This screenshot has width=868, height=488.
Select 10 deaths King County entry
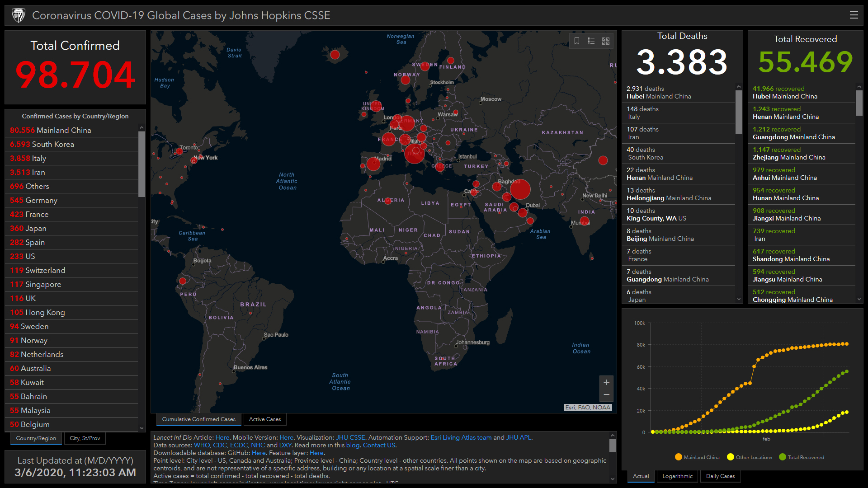click(679, 215)
